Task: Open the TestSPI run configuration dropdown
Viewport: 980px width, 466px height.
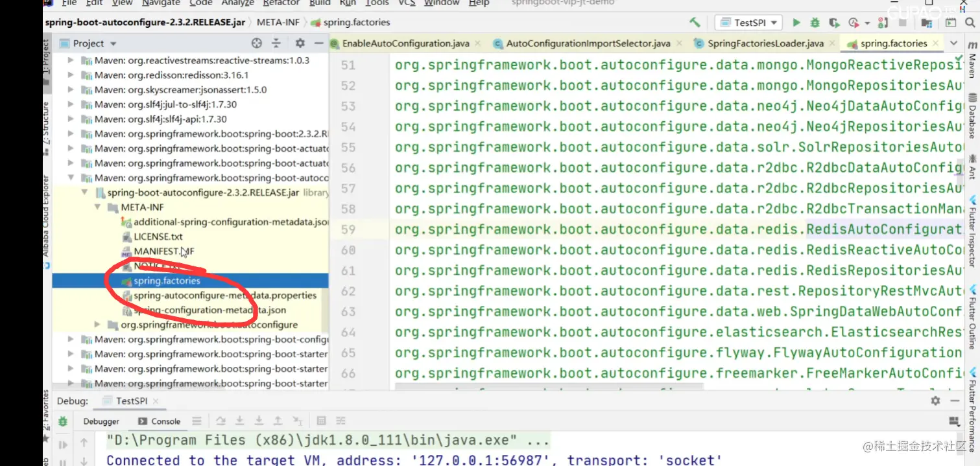Action: pos(748,23)
